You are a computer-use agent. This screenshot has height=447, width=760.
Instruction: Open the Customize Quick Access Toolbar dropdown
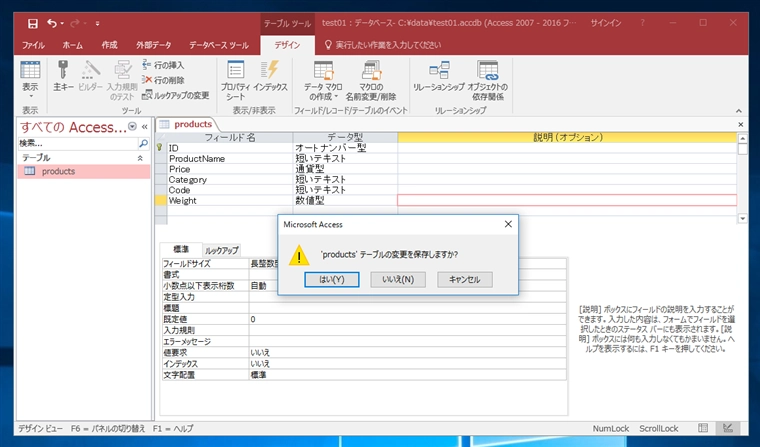[x=97, y=23]
